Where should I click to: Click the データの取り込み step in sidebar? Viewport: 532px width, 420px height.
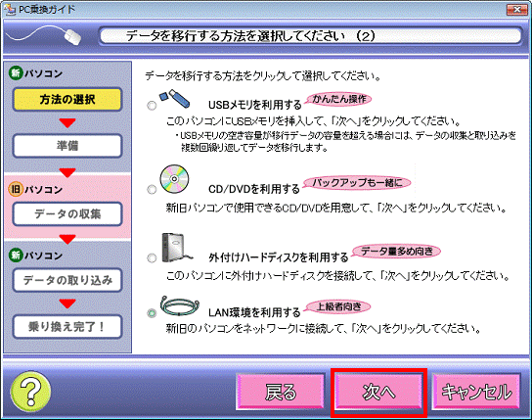67,280
